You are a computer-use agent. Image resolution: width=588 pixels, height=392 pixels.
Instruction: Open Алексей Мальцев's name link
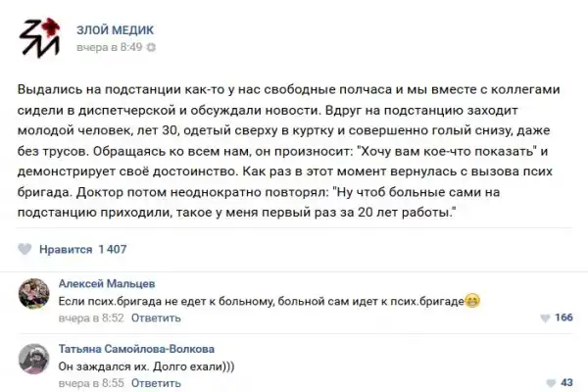click(102, 282)
